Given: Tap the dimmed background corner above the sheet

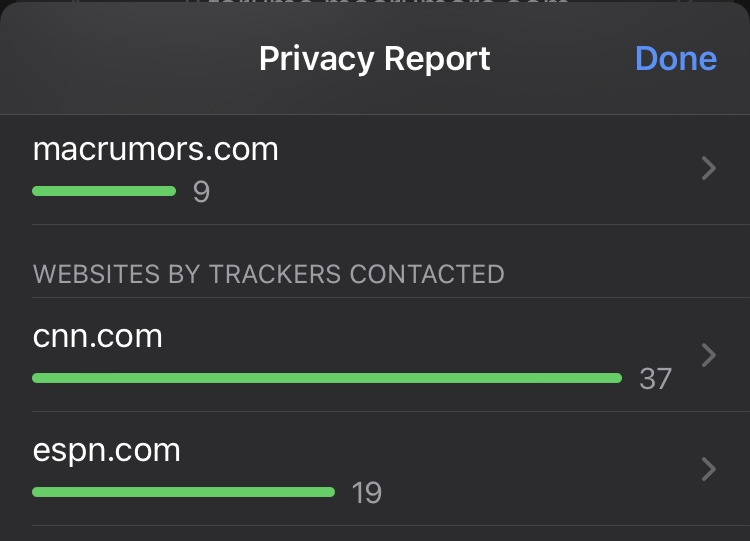Looking at the screenshot, I should coord(8,5).
